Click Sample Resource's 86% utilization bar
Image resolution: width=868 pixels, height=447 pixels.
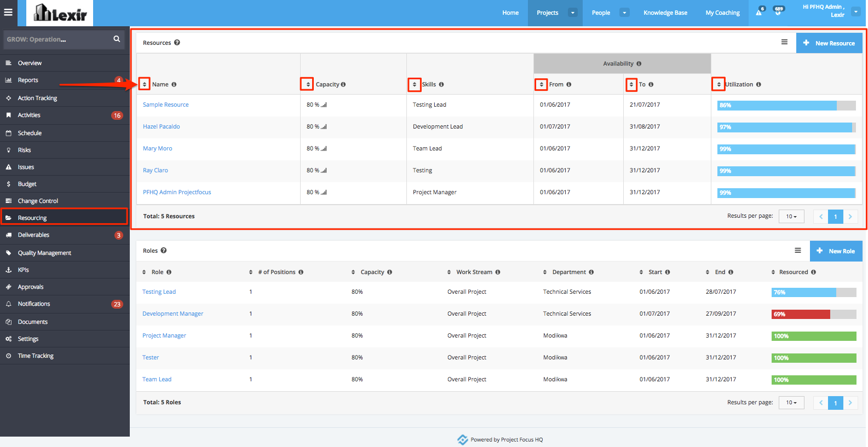(786, 105)
